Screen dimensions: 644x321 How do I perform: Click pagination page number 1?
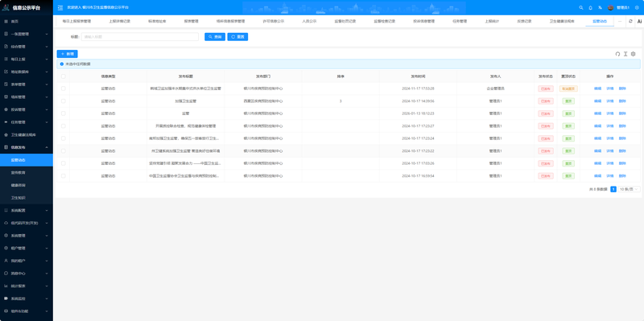tap(613, 189)
